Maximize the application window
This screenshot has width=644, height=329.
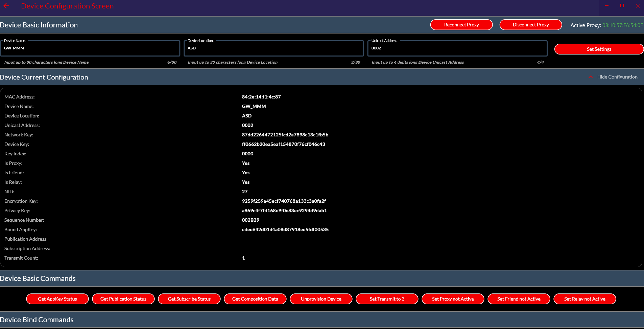622,6
